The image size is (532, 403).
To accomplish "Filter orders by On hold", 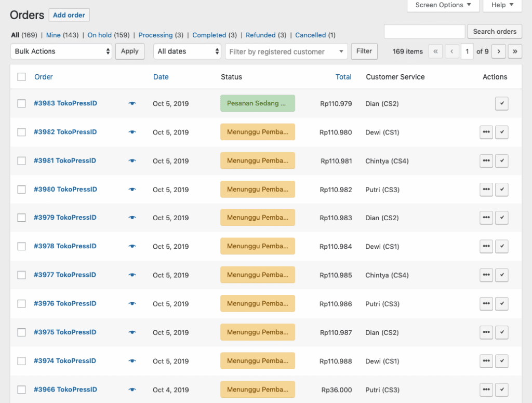I will click(x=99, y=35).
